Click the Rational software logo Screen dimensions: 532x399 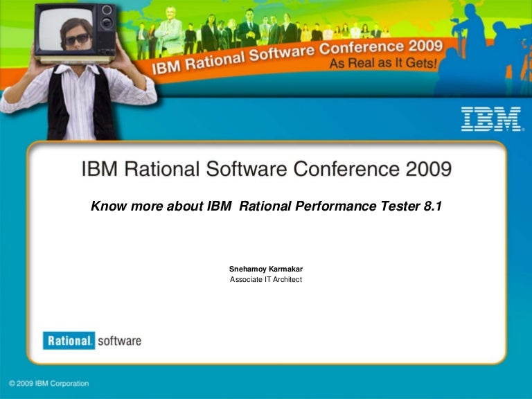click(x=92, y=341)
